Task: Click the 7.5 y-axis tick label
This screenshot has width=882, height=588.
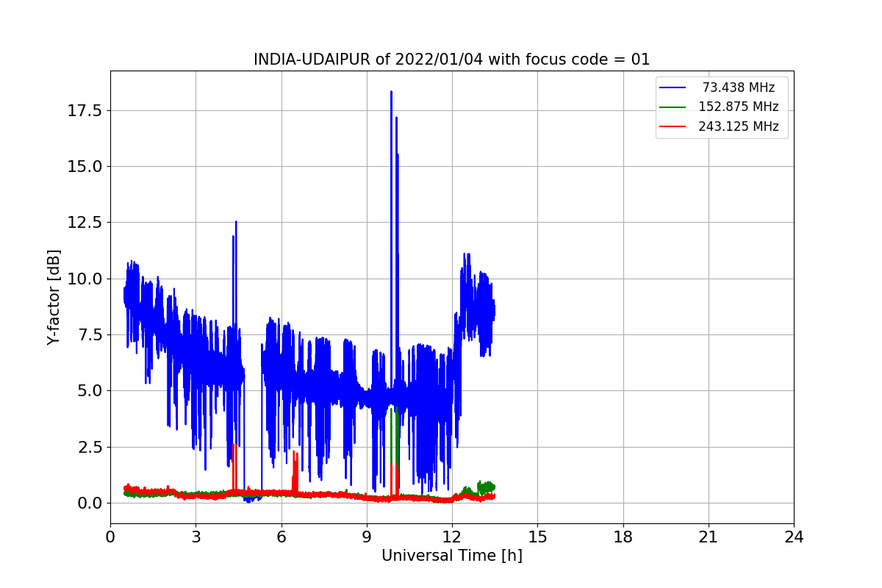Action: pyautogui.click(x=89, y=334)
